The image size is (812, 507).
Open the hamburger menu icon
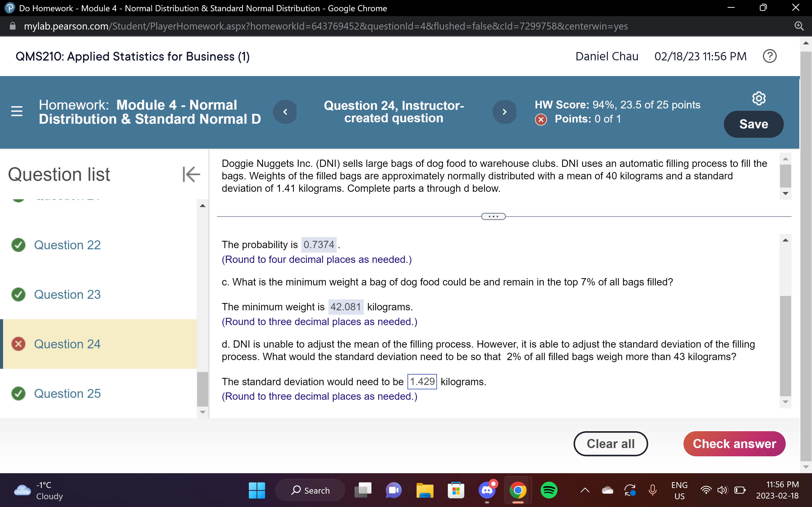pyautogui.click(x=16, y=112)
